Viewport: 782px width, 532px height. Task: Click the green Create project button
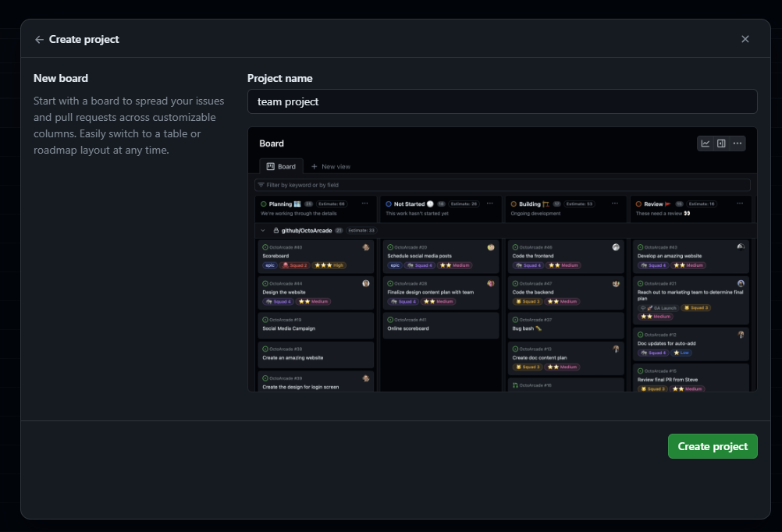[x=713, y=446]
